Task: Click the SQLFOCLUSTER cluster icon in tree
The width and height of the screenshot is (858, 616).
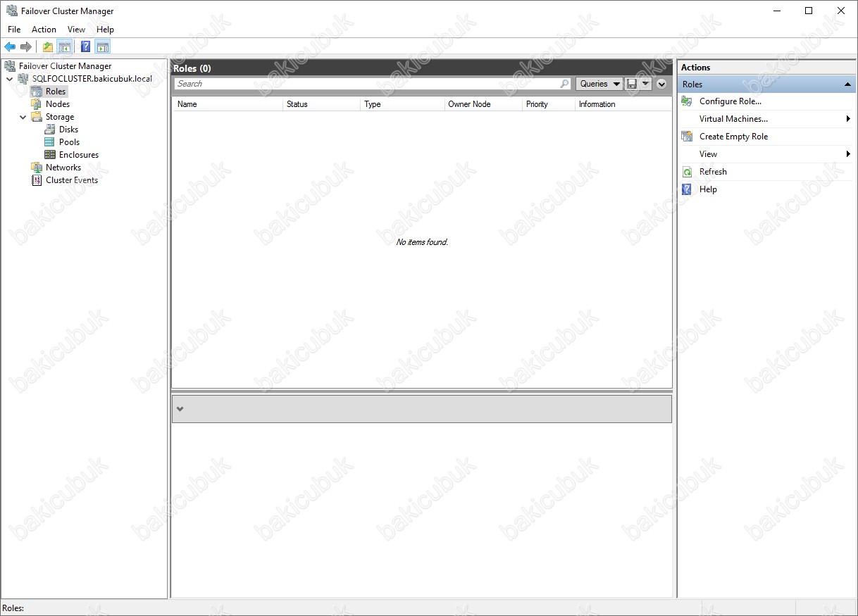Action: click(x=24, y=79)
